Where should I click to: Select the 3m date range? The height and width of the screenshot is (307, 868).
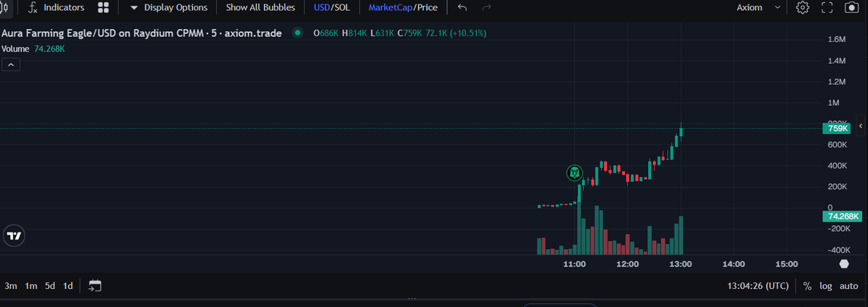10,286
